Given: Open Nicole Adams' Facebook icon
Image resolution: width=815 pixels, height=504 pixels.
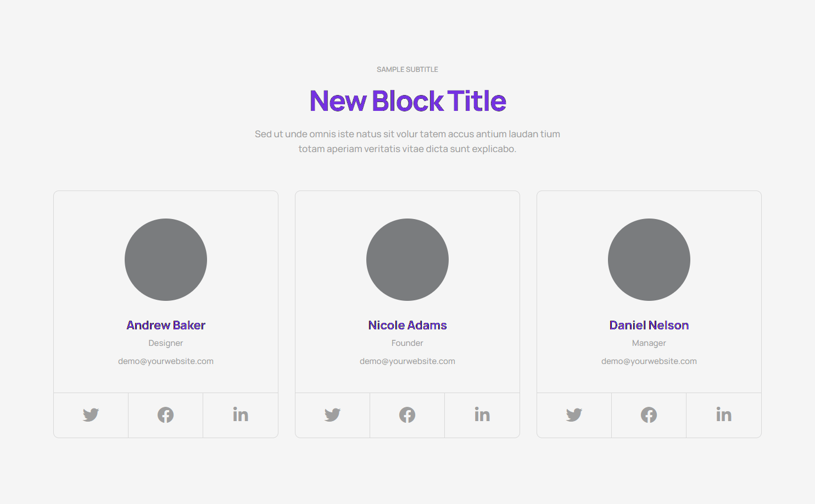Looking at the screenshot, I should pyautogui.click(x=407, y=415).
